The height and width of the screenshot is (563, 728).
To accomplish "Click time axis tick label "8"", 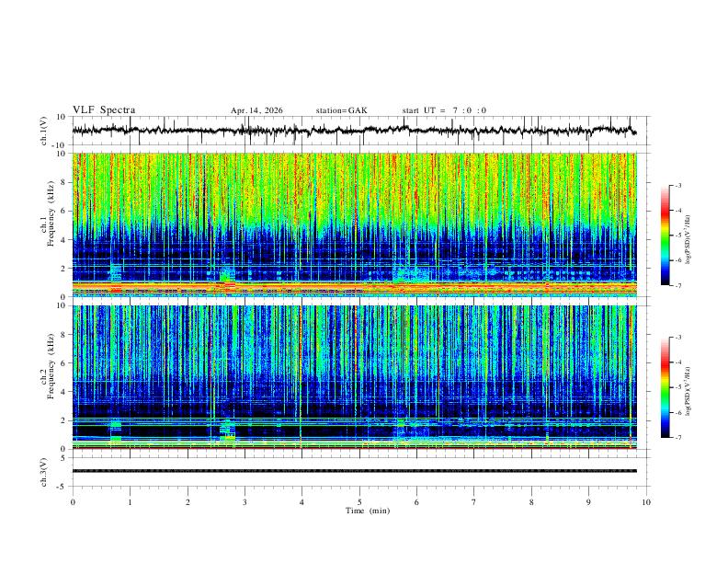I will click(531, 502).
